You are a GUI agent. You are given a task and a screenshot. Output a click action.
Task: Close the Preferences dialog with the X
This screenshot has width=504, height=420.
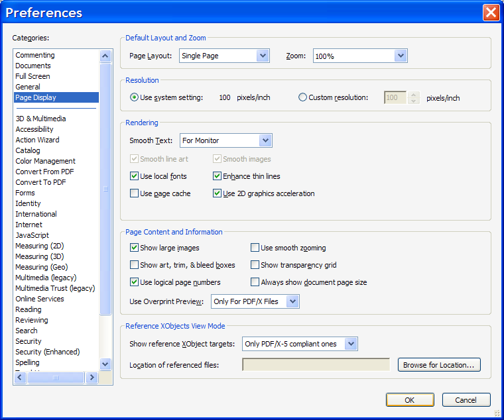[x=491, y=13]
